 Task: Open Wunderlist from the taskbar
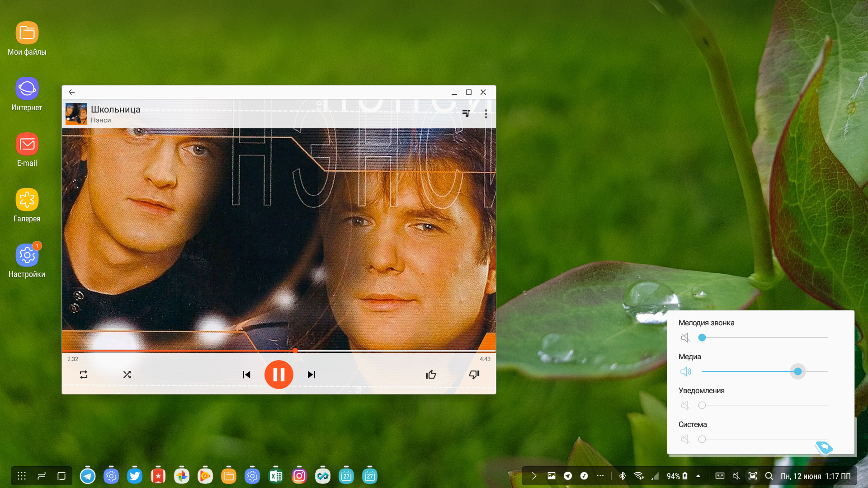pyautogui.click(x=158, y=476)
